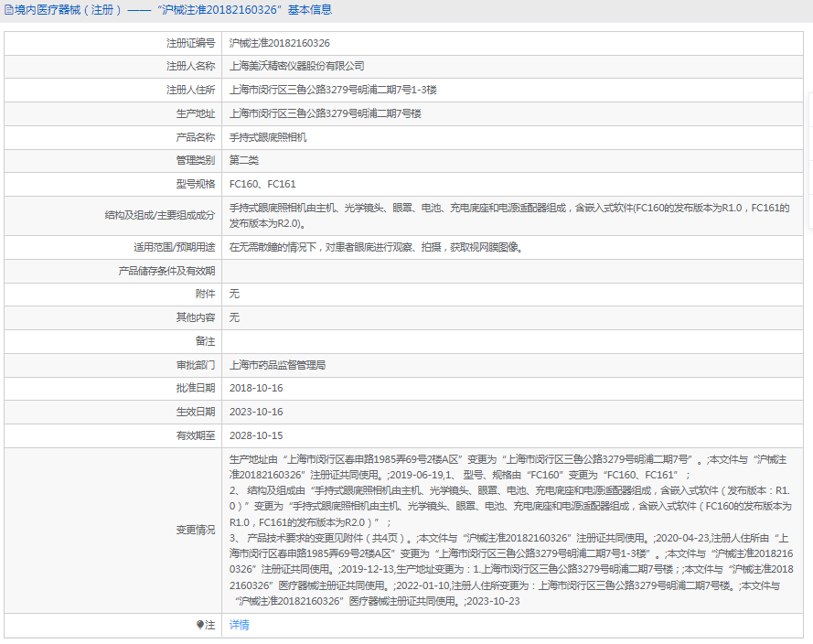813x644 pixels.
Task: Click the change history paragraph in the 变更情况 row
Action: coord(511,530)
